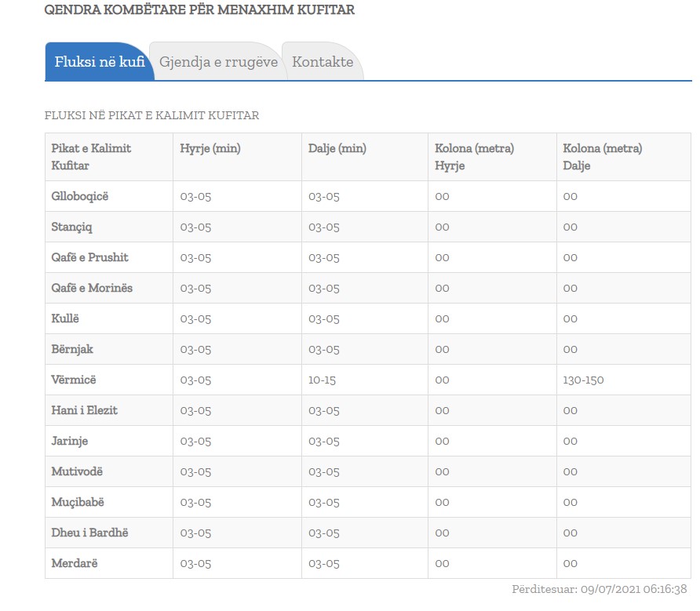Click Vërmicë exit time 10-15 cell
The width and height of the screenshot is (700, 611).
point(322,380)
